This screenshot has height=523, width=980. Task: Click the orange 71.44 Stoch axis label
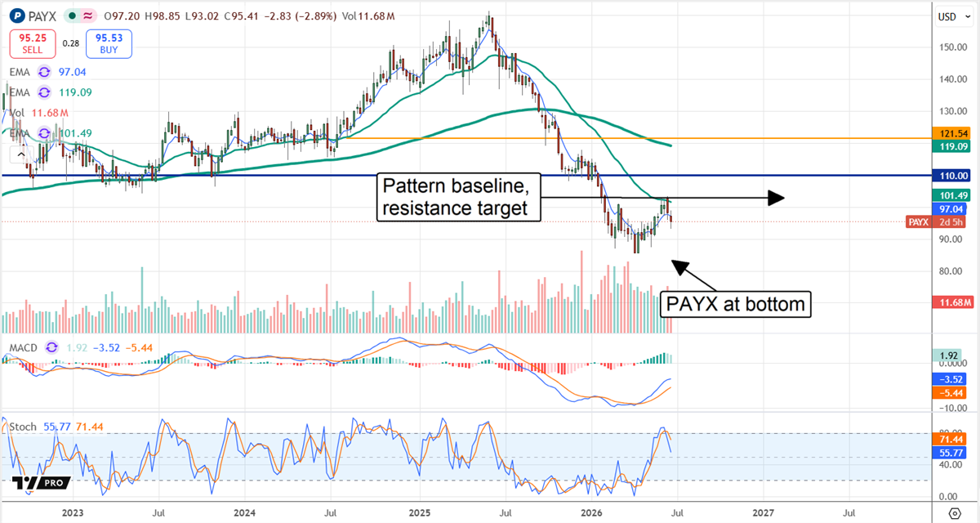click(949, 439)
